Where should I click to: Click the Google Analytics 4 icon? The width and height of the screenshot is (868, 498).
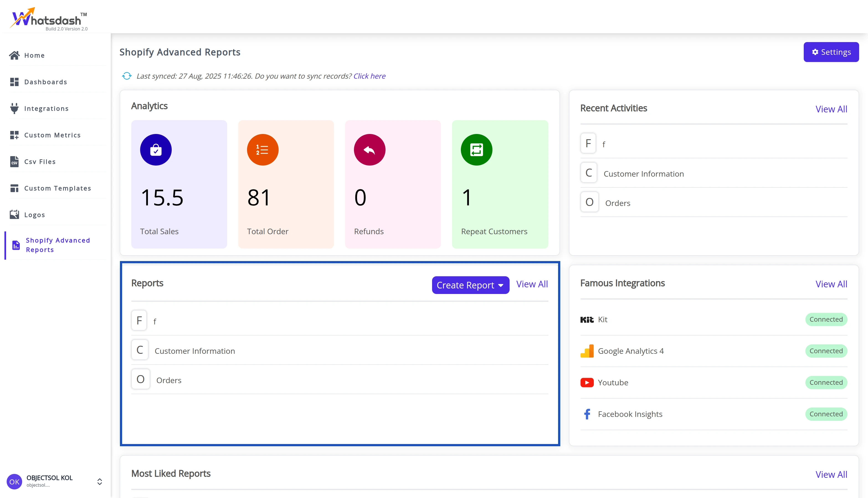point(587,351)
